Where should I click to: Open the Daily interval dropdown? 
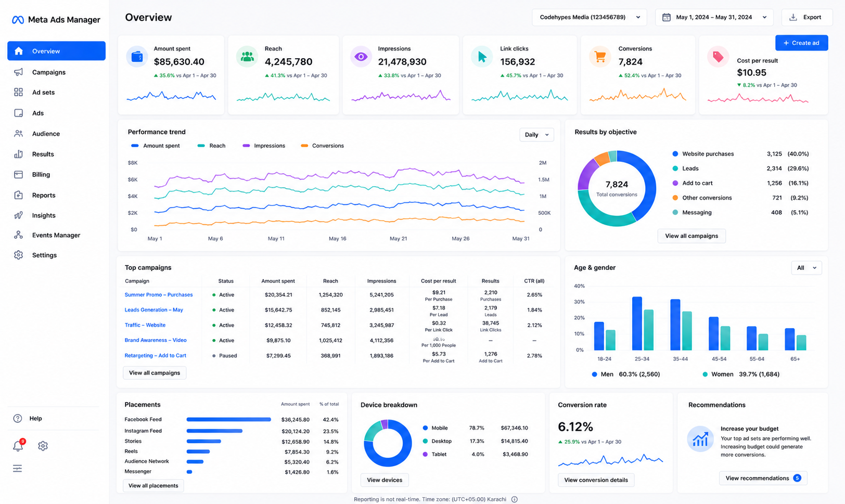coord(536,135)
